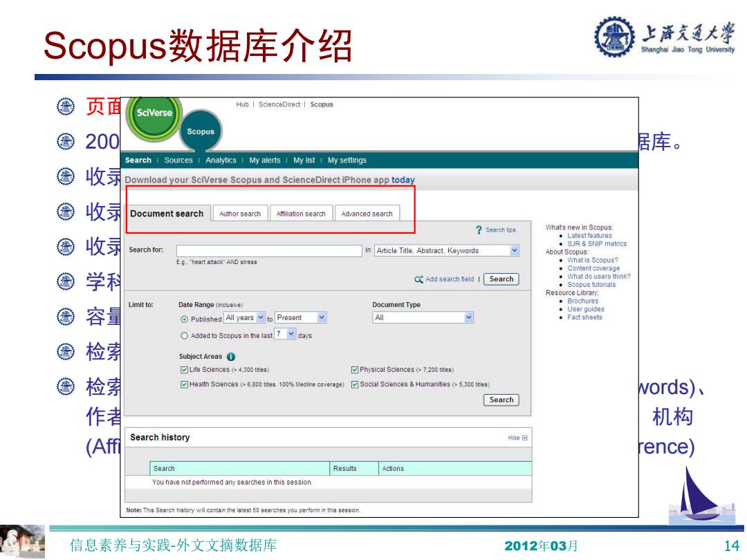This screenshot has width=747, height=560.
Task: Open the What do users think? link
Action: click(599, 277)
